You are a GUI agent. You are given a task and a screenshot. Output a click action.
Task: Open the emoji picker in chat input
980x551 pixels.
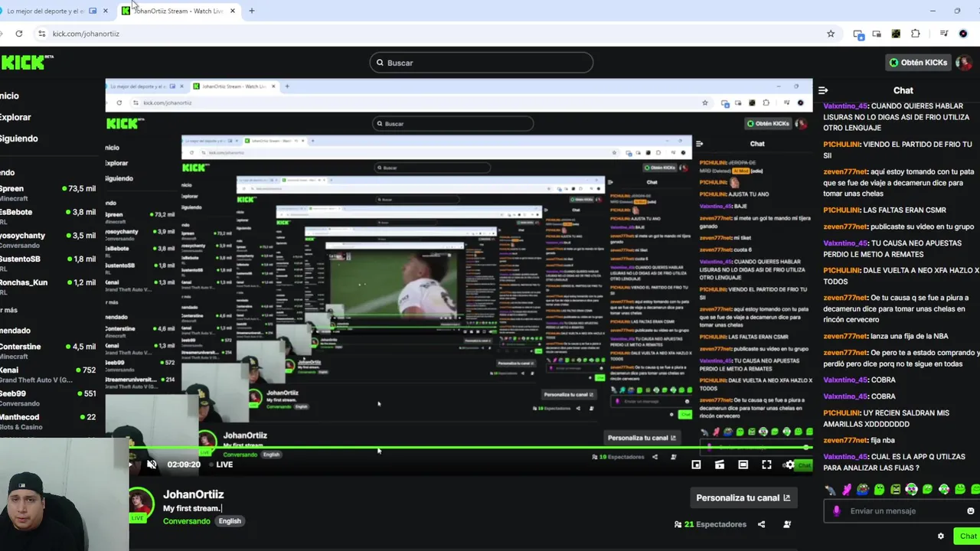pyautogui.click(x=970, y=510)
